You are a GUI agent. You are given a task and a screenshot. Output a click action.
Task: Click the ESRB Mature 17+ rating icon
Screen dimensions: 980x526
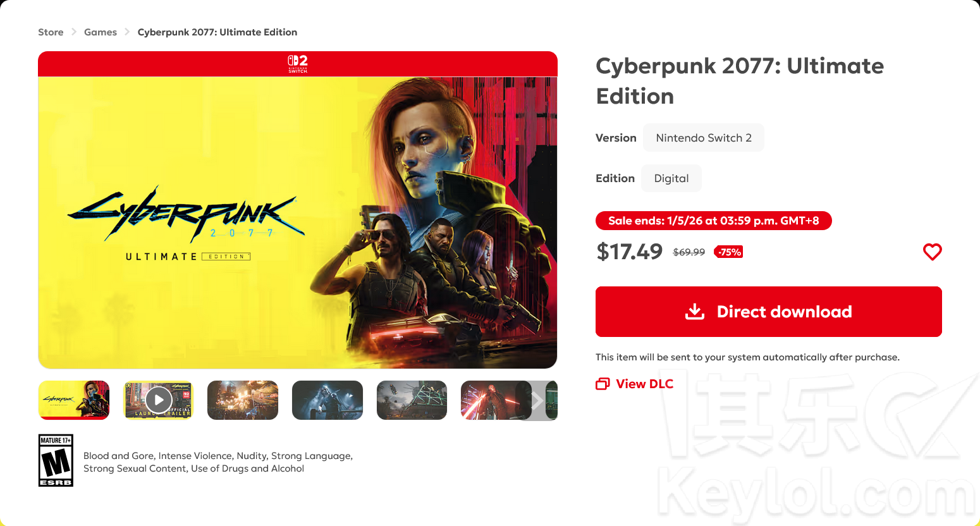tap(56, 460)
